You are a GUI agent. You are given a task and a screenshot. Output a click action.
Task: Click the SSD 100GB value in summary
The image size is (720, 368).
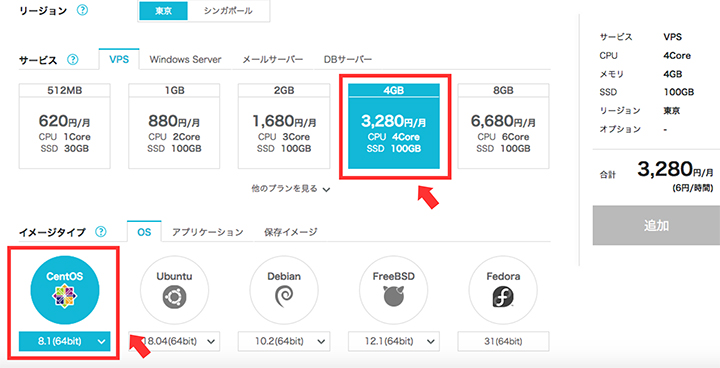click(x=679, y=92)
